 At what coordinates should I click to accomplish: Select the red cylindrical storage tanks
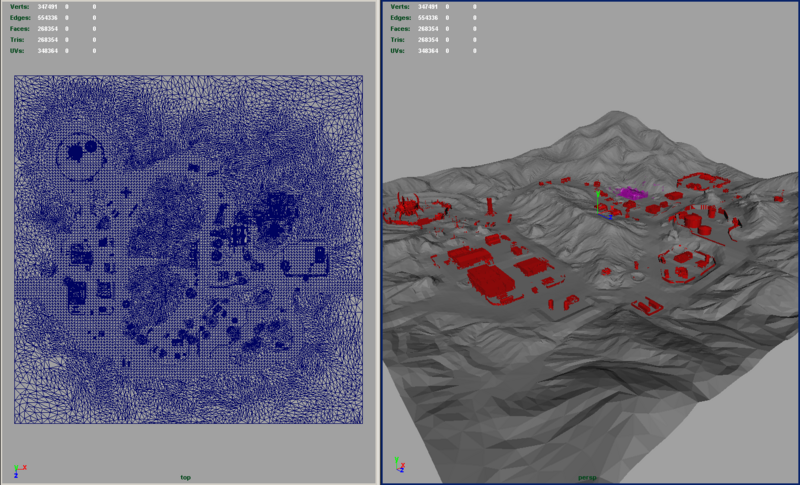click(x=695, y=223)
